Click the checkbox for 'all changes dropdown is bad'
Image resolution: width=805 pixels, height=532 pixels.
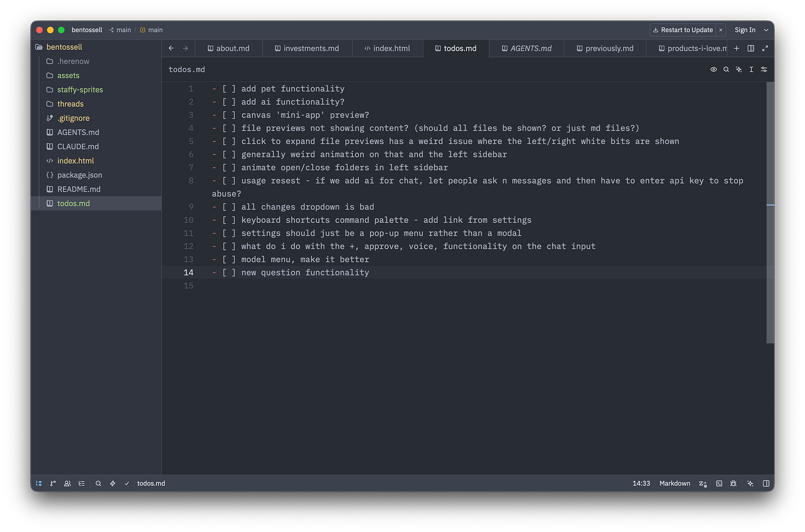click(229, 207)
